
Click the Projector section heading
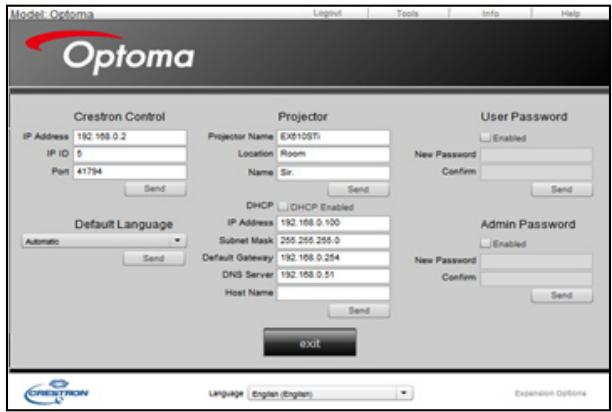tap(302, 117)
